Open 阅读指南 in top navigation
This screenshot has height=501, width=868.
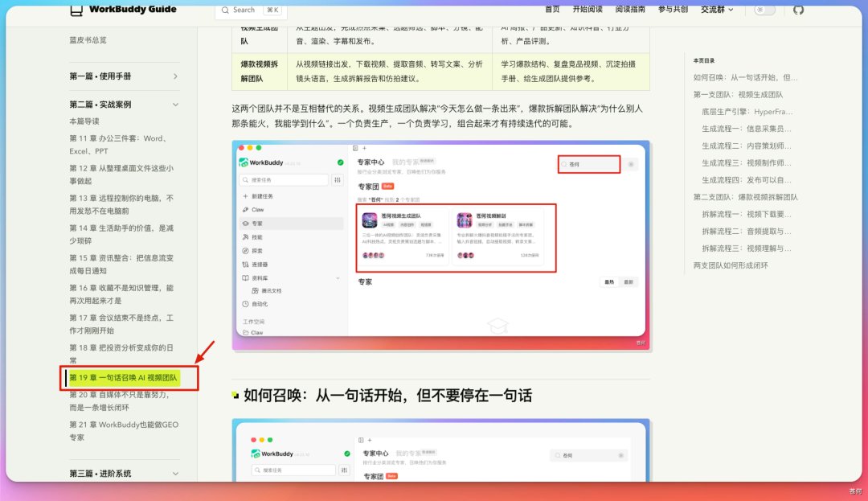pos(630,10)
